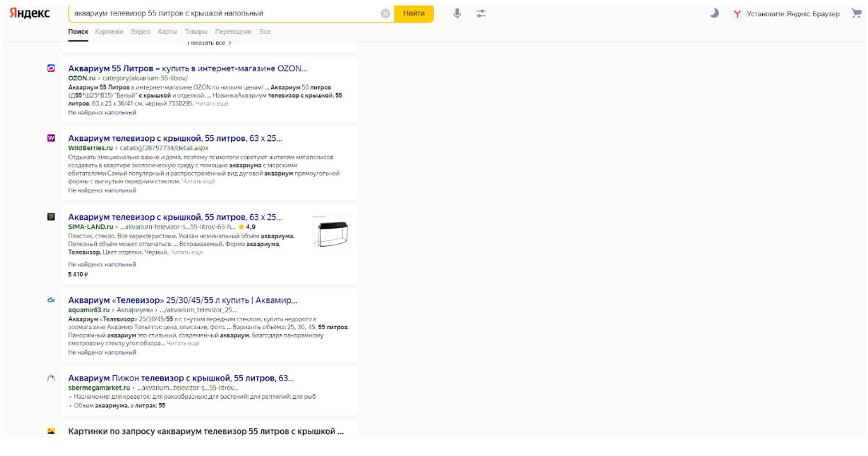The height and width of the screenshot is (456, 868).
Task: Click 'Не найдено: напольный' under the aquamir63 result
Action: click(102, 352)
